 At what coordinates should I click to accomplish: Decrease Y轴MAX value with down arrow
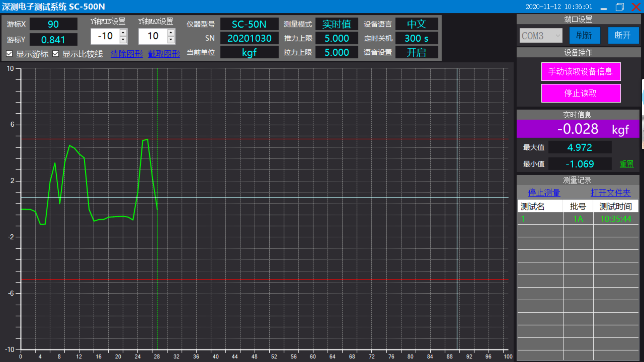point(171,40)
